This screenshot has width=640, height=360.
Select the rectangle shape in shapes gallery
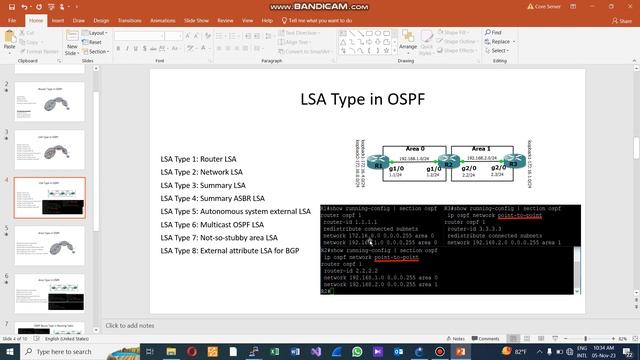point(369,33)
